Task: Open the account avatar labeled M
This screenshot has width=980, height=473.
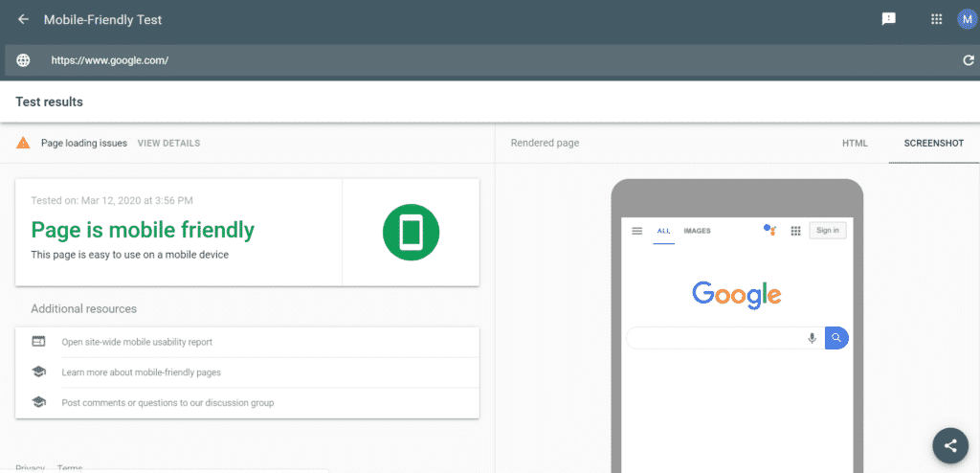Action: coord(967,19)
